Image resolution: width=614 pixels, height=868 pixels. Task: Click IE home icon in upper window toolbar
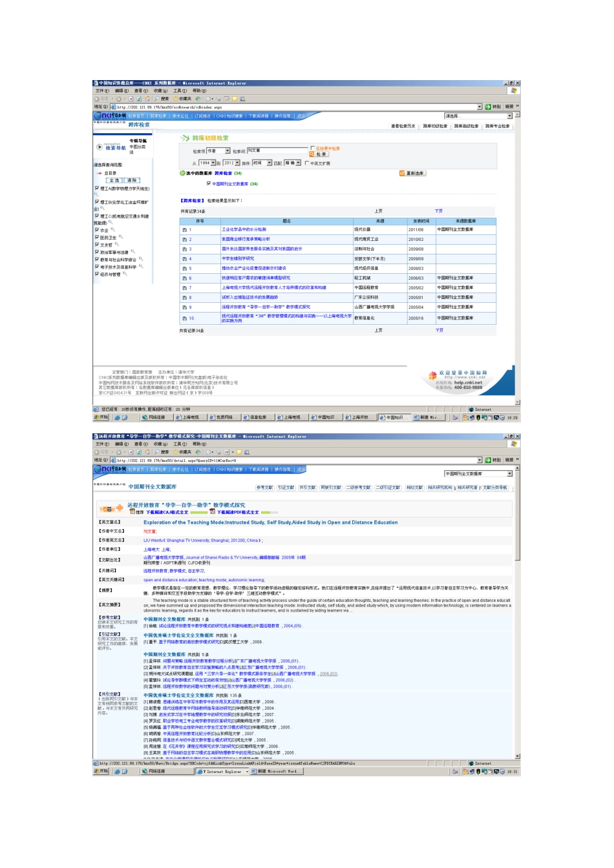(x=147, y=99)
